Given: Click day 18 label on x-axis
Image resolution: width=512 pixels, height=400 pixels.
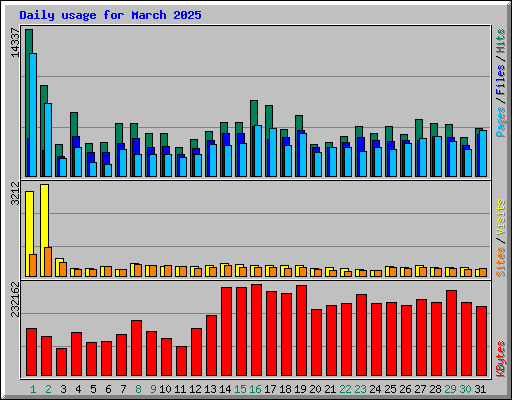Looking at the screenshot, I should [x=285, y=389].
